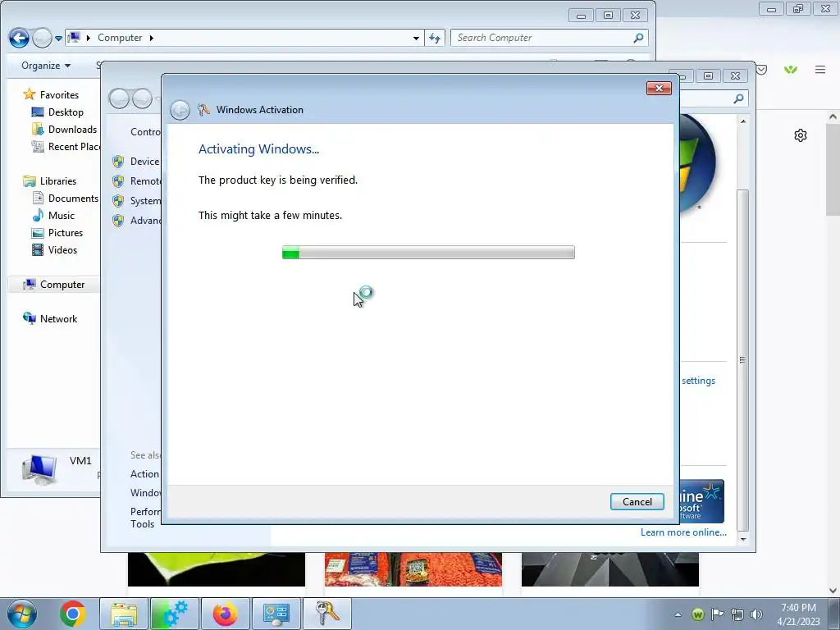840x630 pixels.
Task: Open Music library
Action: coord(61,216)
